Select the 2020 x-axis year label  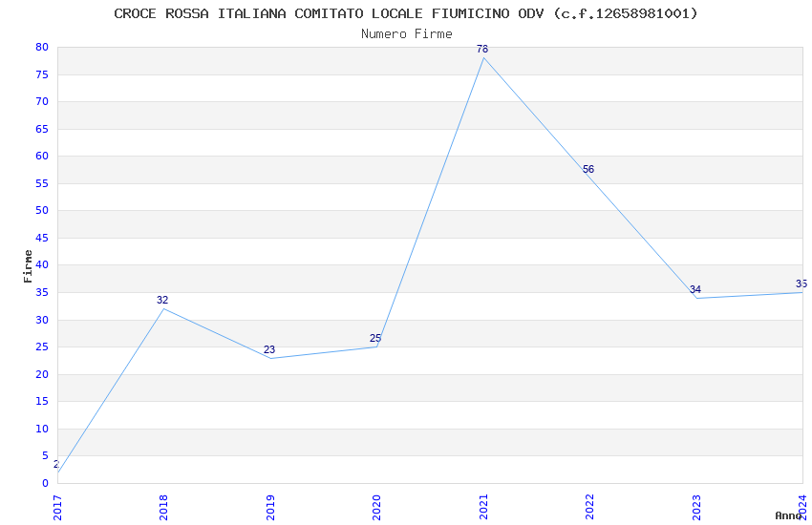coord(376,508)
